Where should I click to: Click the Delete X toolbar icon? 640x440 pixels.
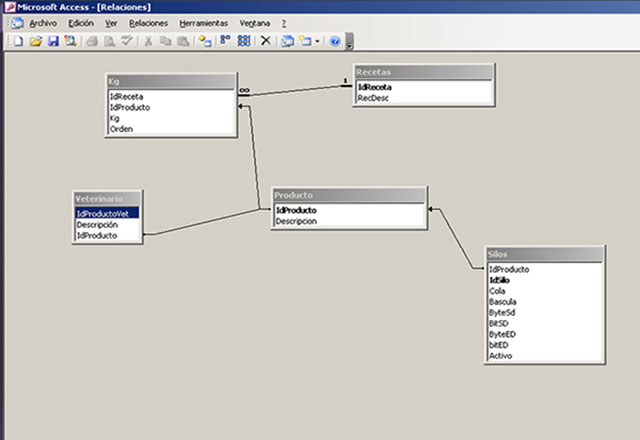click(x=265, y=41)
